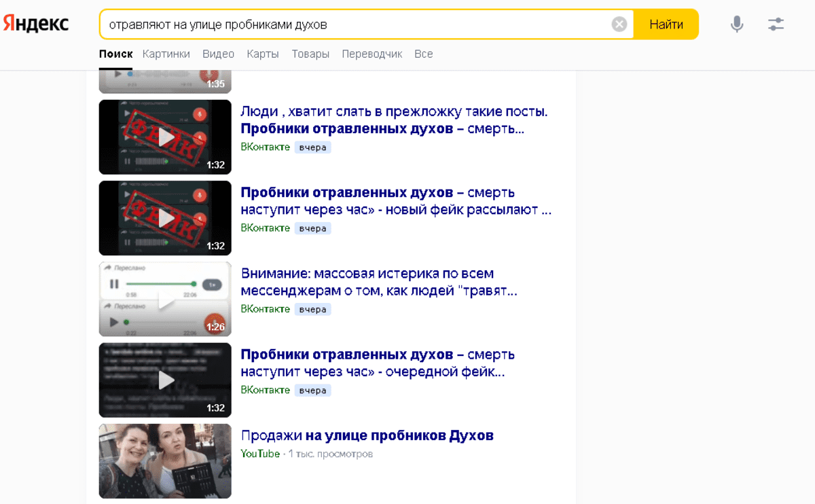Click 'вчера' badge under 'массовая истерика' result
815x504 pixels.
312,309
